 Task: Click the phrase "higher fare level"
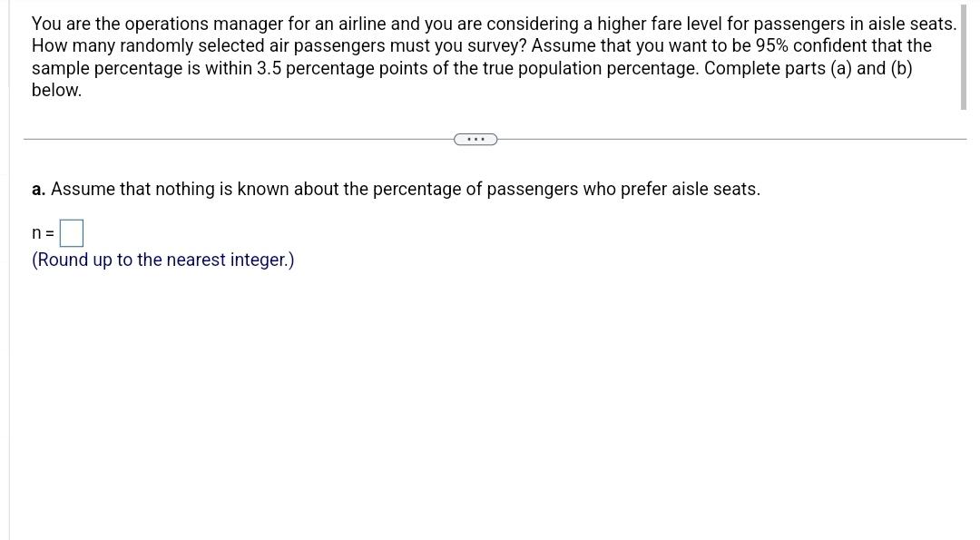[x=660, y=25]
